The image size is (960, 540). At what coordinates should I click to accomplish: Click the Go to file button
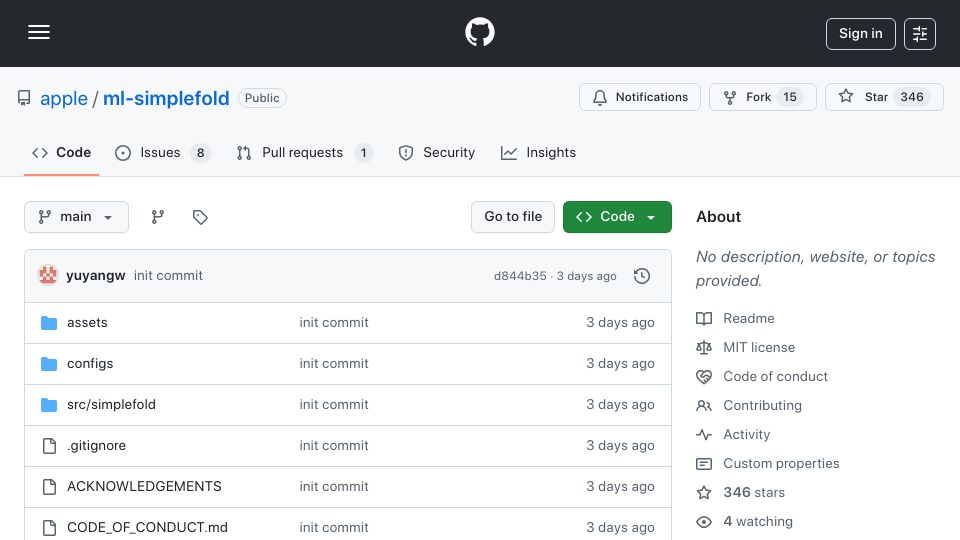(x=513, y=217)
